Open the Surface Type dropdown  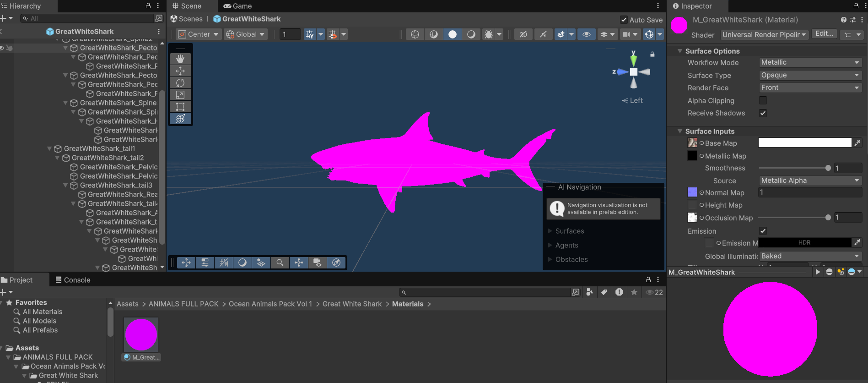coord(810,75)
